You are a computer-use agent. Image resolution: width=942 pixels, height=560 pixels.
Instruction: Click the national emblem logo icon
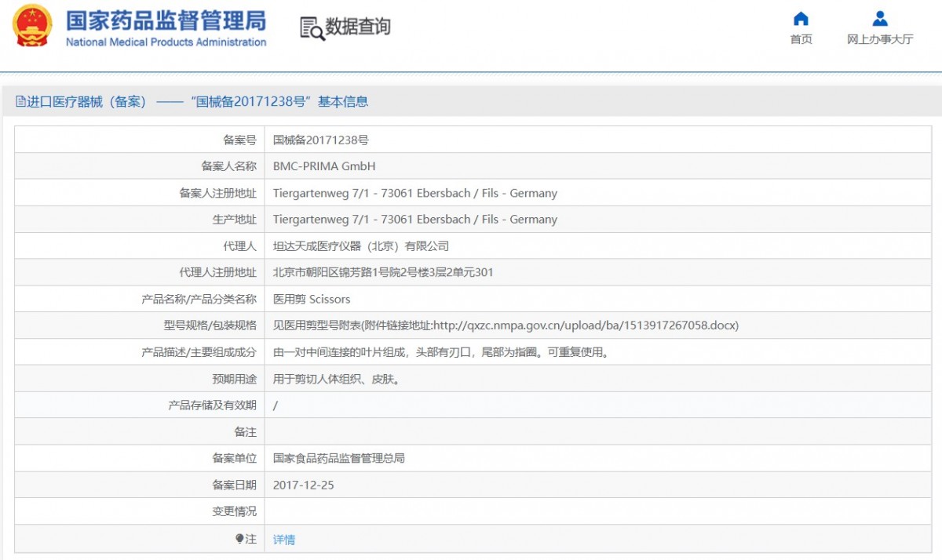pos(32,26)
